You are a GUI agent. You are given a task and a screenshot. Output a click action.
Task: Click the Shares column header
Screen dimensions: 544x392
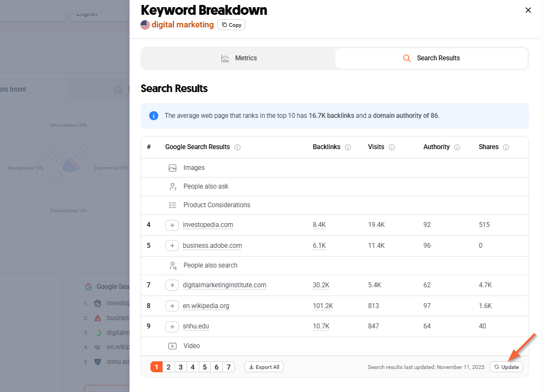[x=489, y=147]
